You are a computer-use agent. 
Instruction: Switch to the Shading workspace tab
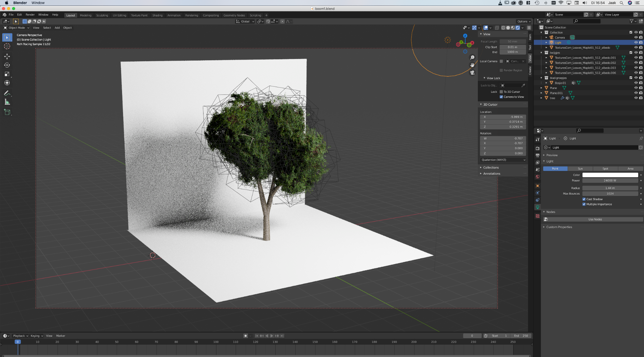coord(157,15)
